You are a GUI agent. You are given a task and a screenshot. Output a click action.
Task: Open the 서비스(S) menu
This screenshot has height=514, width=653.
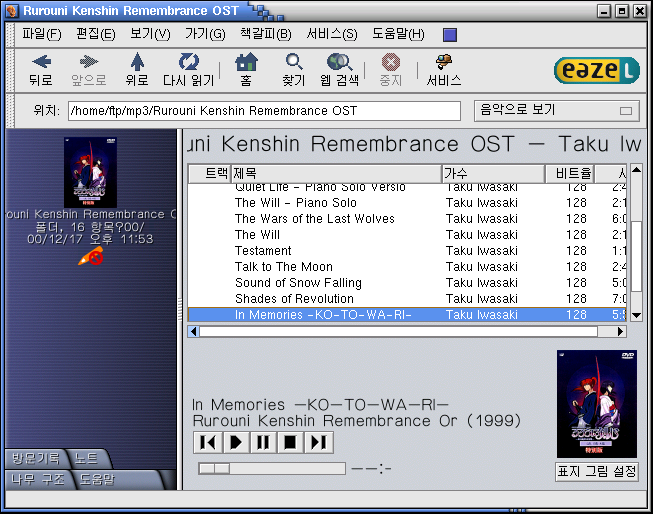(331, 34)
